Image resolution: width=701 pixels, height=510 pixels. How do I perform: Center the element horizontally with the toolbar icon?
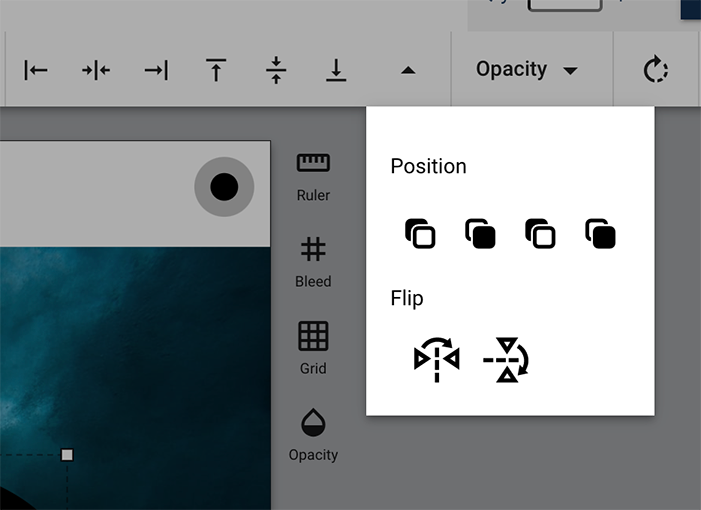click(96, 70)
